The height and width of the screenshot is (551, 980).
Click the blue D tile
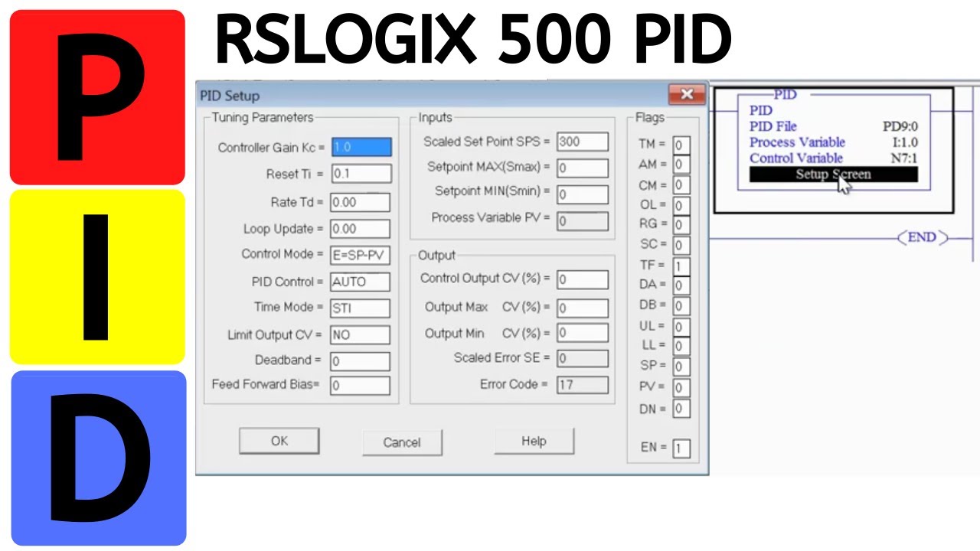99,458
